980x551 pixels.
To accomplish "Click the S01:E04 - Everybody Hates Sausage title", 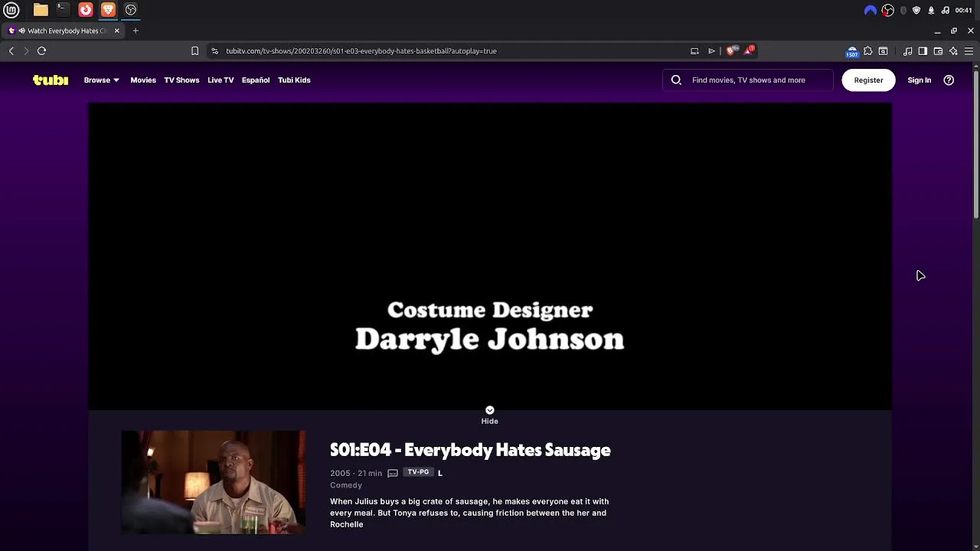I will click(x=470, y=450).
